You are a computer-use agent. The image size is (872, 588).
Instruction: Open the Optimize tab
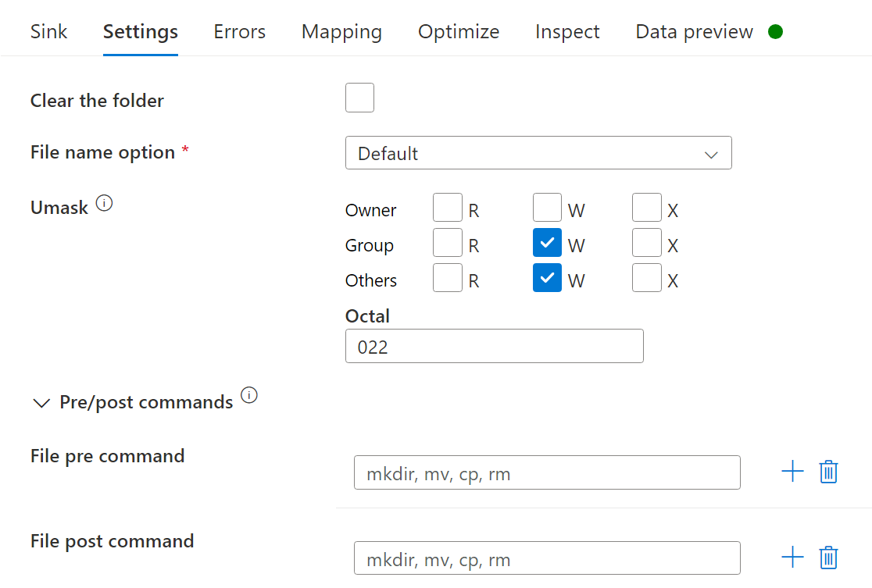[x=459, y=32]
